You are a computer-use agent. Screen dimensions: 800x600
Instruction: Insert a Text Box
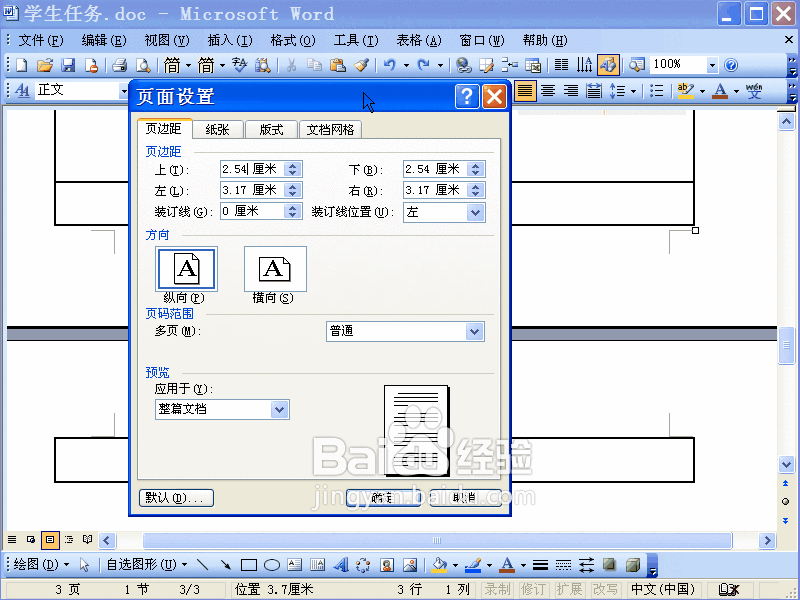296,562
